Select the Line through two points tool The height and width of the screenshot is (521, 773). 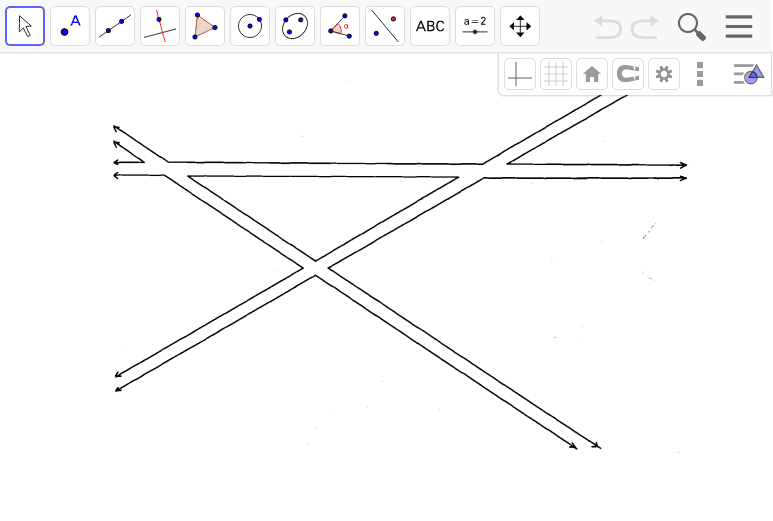click(115, 26)
